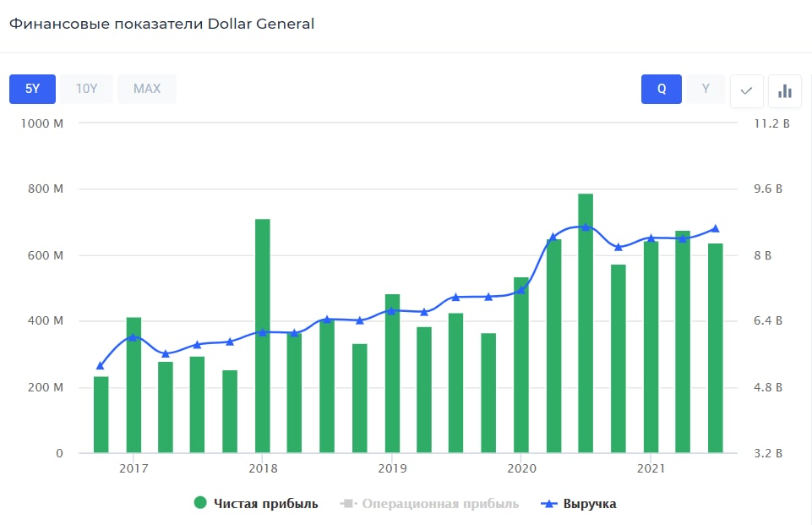Click the 800 M left axis label

pos(46,189)
